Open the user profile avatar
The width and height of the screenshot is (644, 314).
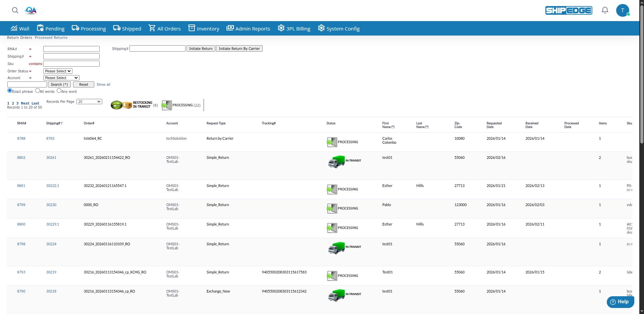(623, 10)
